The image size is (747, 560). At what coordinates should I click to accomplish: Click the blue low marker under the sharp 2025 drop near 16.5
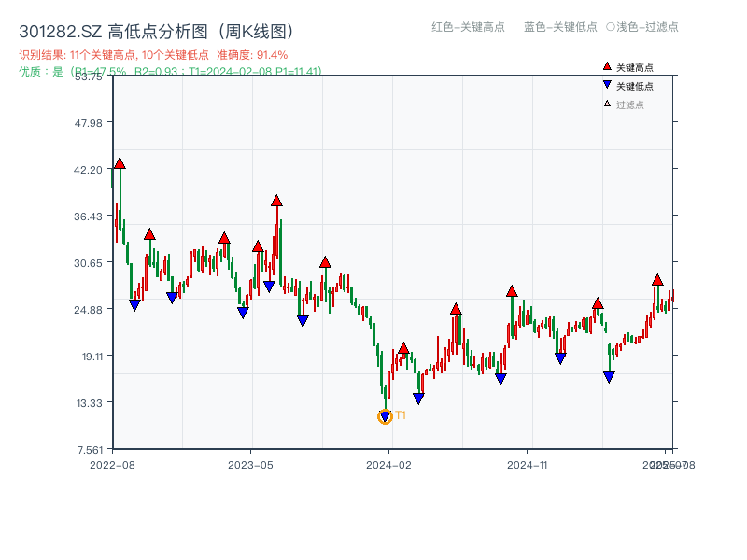[609, 377]
